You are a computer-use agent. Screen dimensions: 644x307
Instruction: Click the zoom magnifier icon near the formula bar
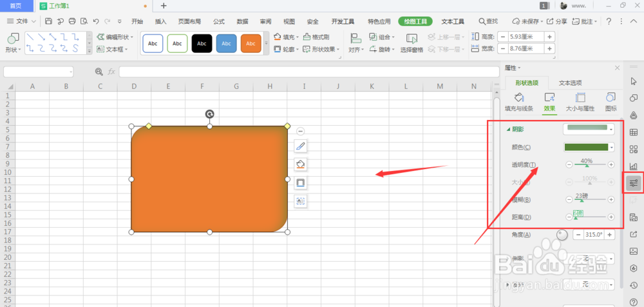[99, 72]
